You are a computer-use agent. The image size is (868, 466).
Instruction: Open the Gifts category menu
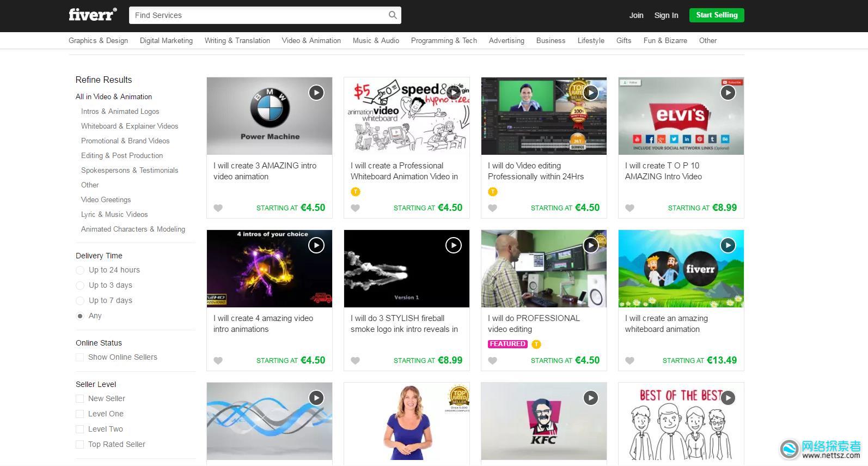coord(624,40)
